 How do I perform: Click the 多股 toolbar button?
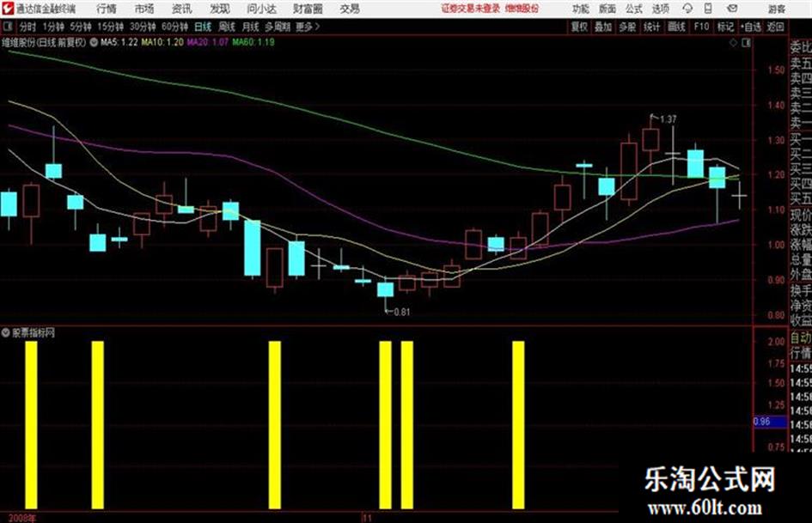[x=627, y=27]
